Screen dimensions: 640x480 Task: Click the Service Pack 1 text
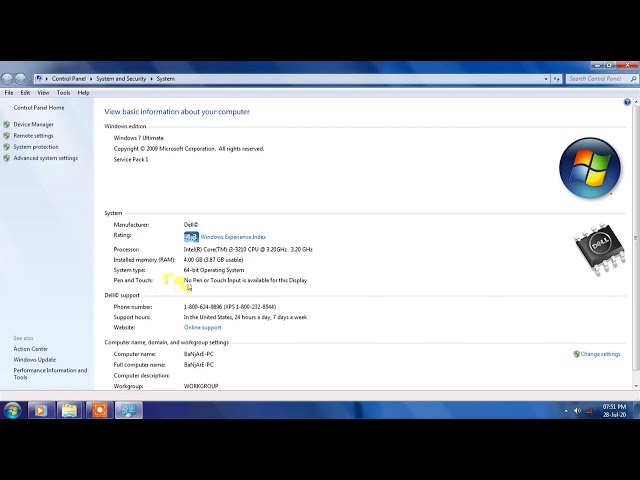coord(131,160)
